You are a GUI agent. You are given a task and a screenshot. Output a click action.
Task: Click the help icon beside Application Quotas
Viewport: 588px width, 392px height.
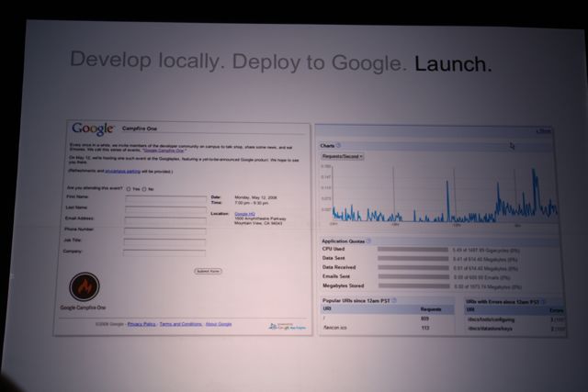368,241
